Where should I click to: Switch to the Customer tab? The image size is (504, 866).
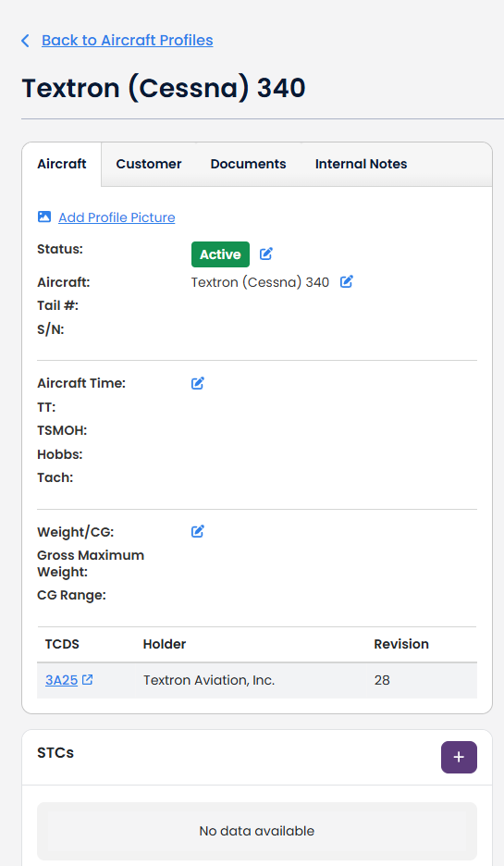(x=149, y=164)
